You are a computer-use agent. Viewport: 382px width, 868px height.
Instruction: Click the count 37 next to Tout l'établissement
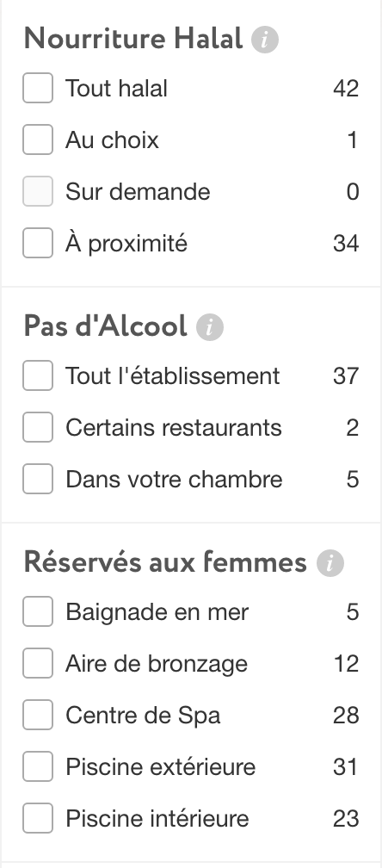[346, 376]
